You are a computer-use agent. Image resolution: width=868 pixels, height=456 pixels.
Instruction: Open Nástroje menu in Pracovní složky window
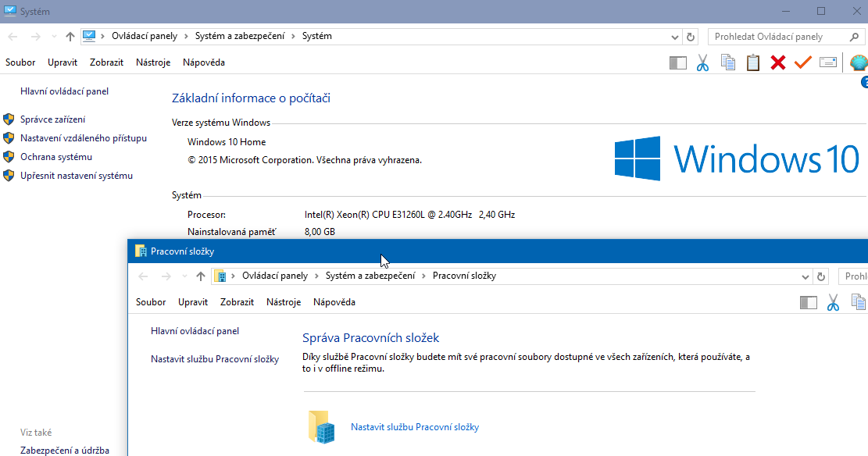pos(284,302)
